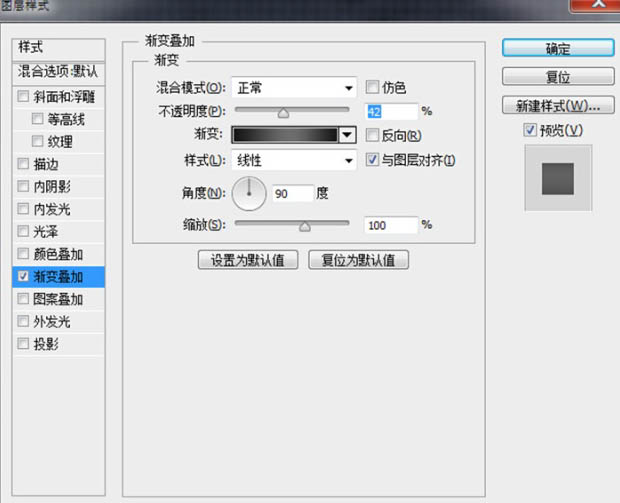
Task: Uncheck 与图层对齐(I) option
Action: 372,159
